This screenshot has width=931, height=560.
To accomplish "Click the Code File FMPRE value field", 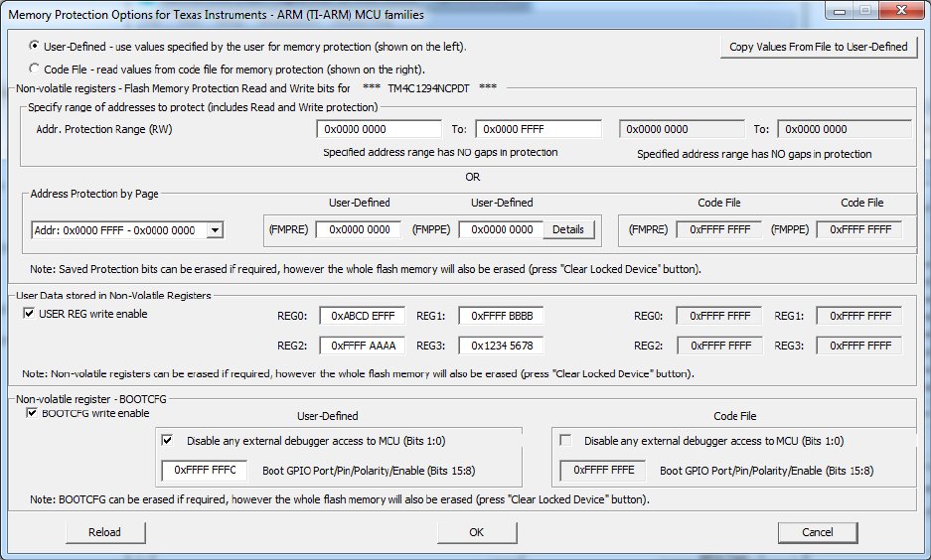I will (719, 229).
